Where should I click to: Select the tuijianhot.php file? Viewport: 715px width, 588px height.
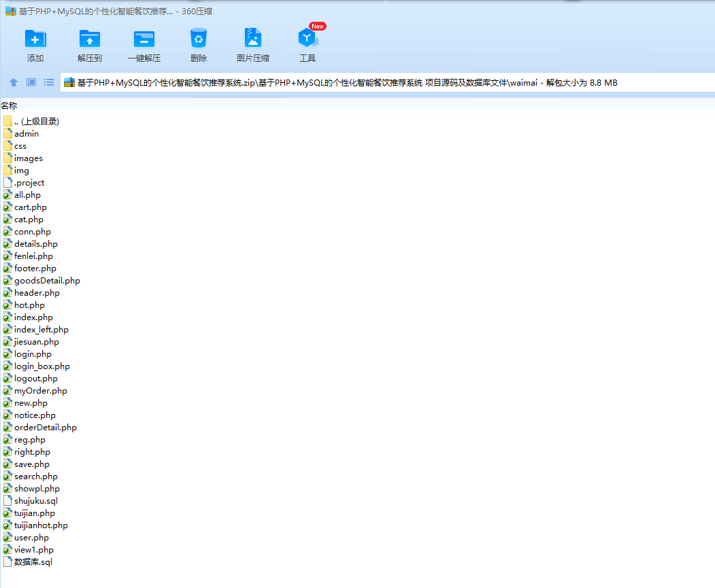point(35,526)
